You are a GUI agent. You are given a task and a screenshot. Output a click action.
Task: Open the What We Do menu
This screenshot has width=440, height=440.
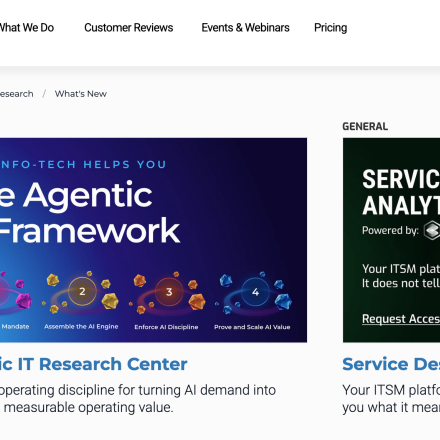coord(27,28)
